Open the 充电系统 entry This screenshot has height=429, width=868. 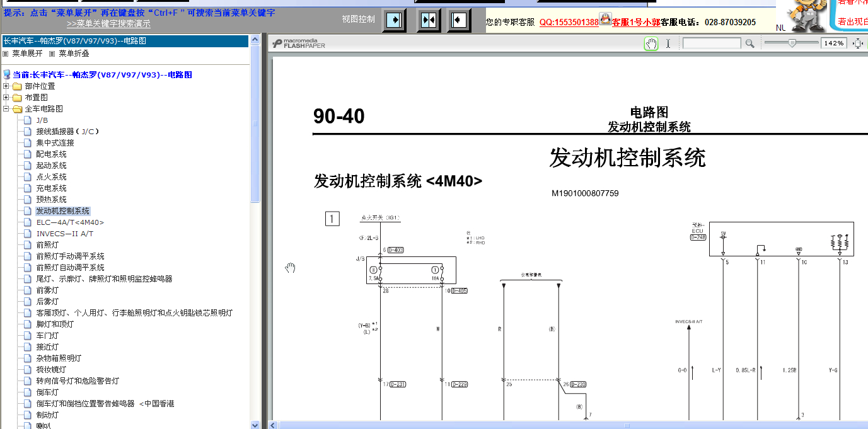point(51,188)
